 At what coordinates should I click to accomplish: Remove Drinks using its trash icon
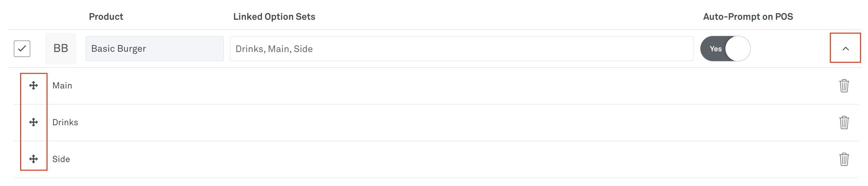(844, 122)
